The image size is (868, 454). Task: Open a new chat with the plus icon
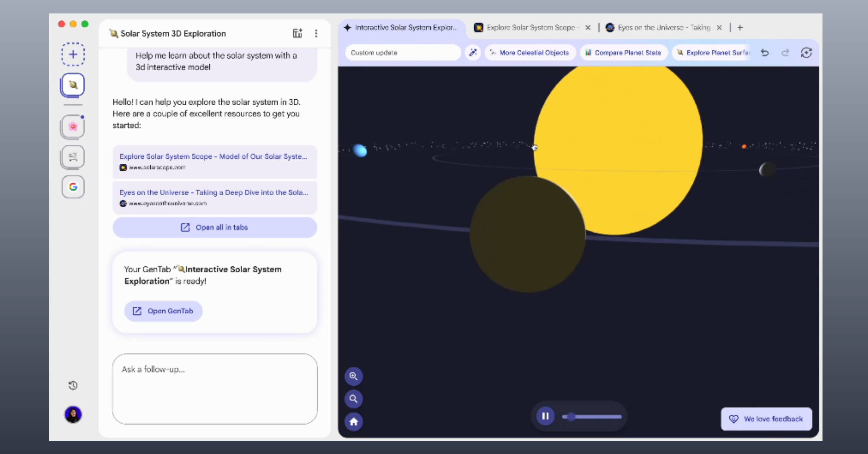[x=73, y=54]
